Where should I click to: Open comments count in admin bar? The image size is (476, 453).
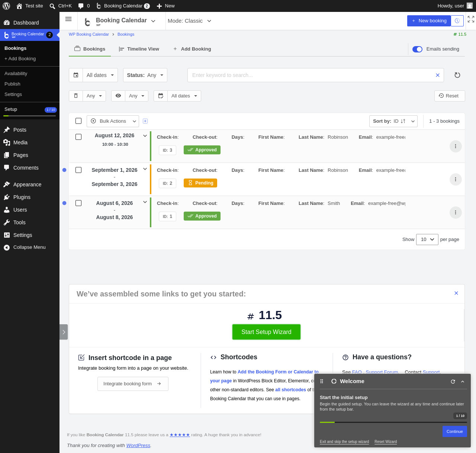coord(84,6)
